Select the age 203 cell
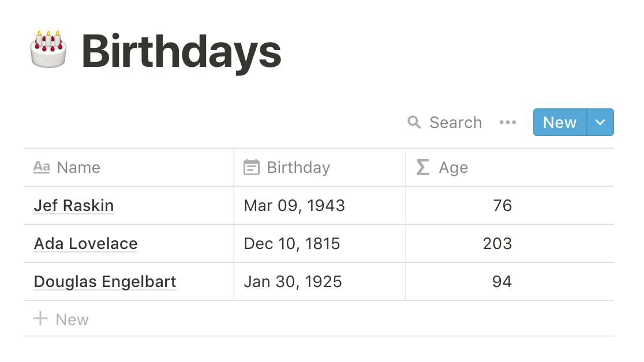The height and width of the screenshot is (362, 644). point(510,244)
